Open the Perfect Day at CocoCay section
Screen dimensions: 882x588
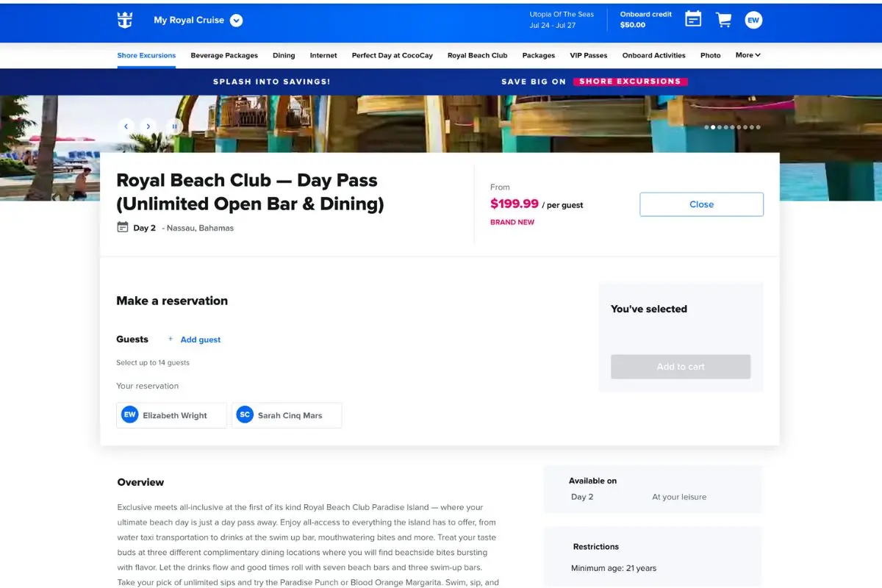click(392, 55)
